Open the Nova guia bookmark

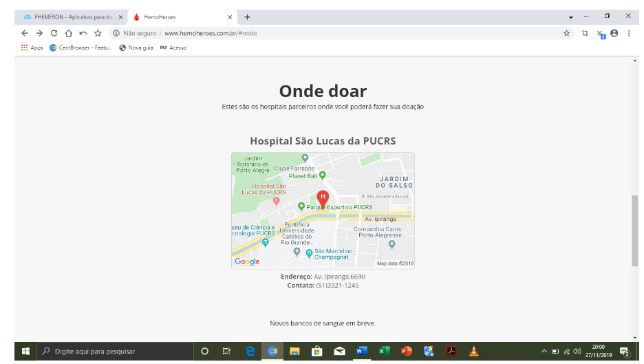[x=136, y=47]
